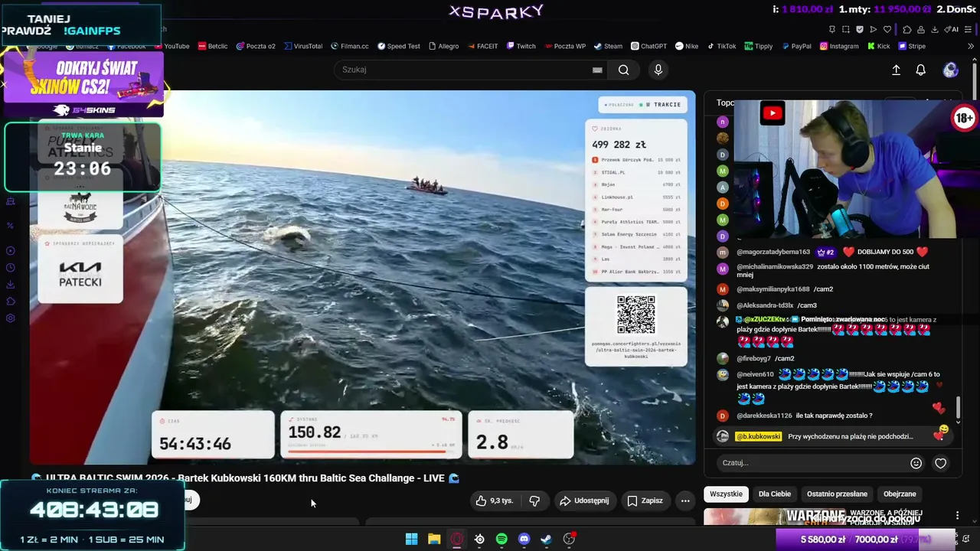980x551 pixels.
Task: Open Discord from the taskbar
Action: 524,539
